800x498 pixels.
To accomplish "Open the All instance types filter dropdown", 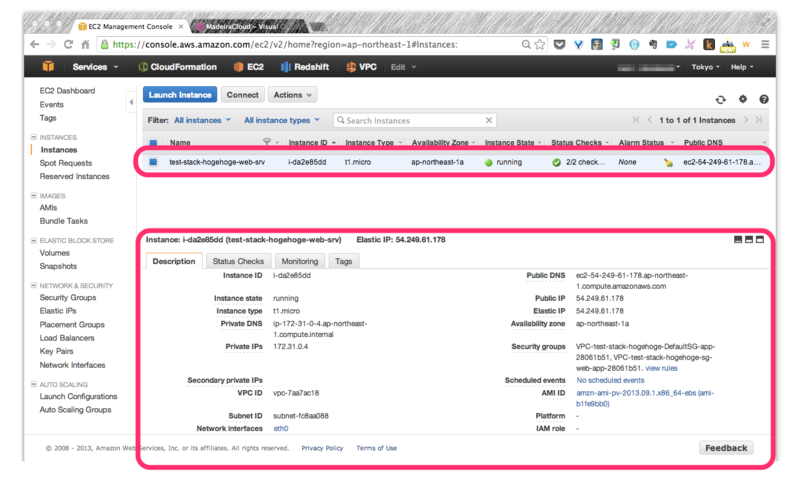I will (x=282, y=120).
